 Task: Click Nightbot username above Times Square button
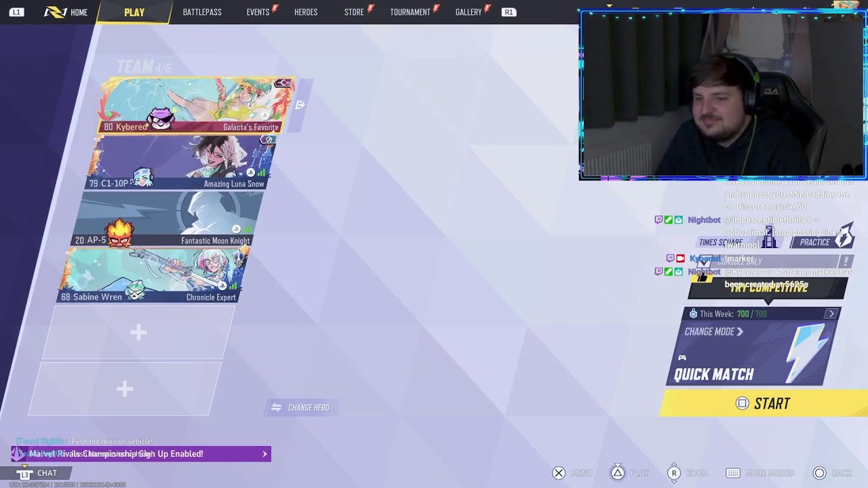click(x=704, y=220)
